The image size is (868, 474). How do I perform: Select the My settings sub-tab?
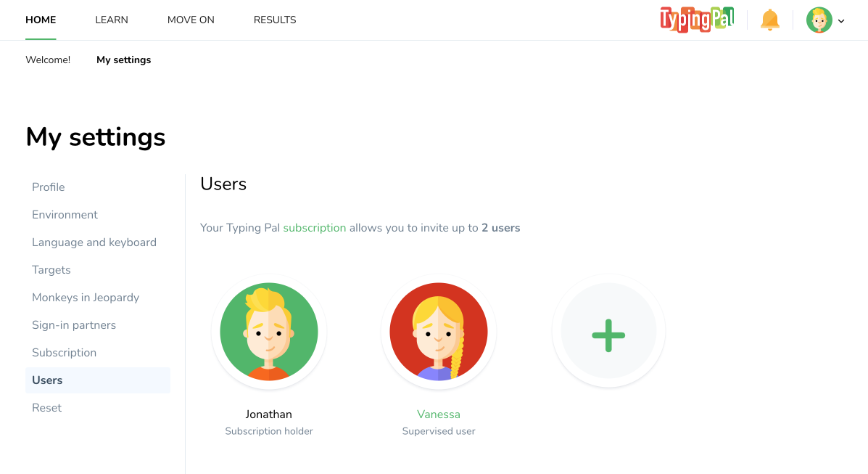(x=123, y=60)
